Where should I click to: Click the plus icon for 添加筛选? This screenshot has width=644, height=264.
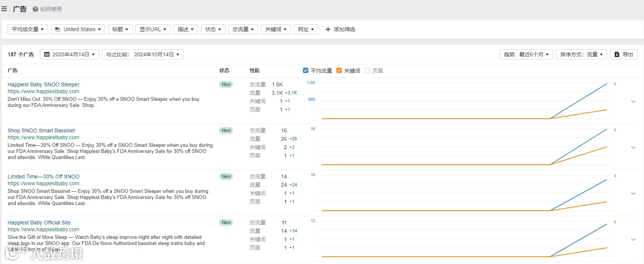click(328, 29)
